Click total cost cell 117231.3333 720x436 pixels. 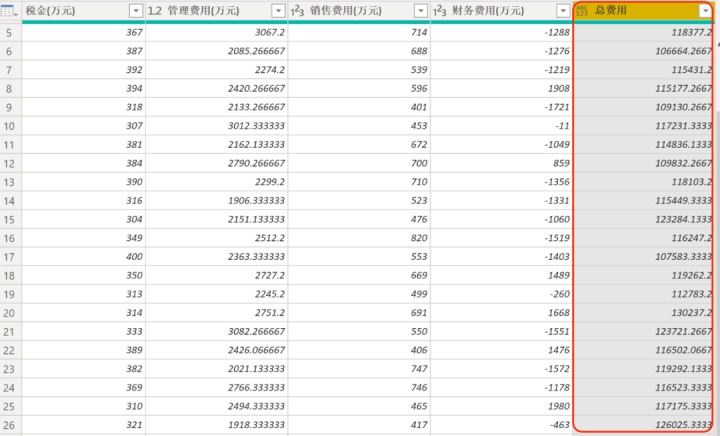(643, 126)
